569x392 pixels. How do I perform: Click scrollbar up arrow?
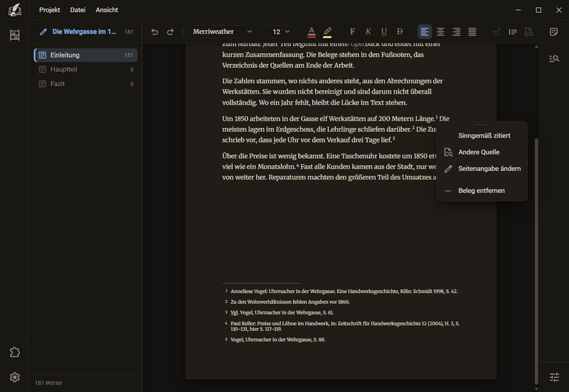[x=536, y=47]
